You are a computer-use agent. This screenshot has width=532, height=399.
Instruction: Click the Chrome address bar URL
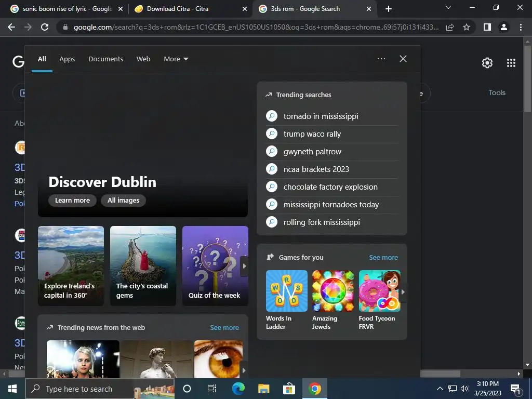[256, 28]
